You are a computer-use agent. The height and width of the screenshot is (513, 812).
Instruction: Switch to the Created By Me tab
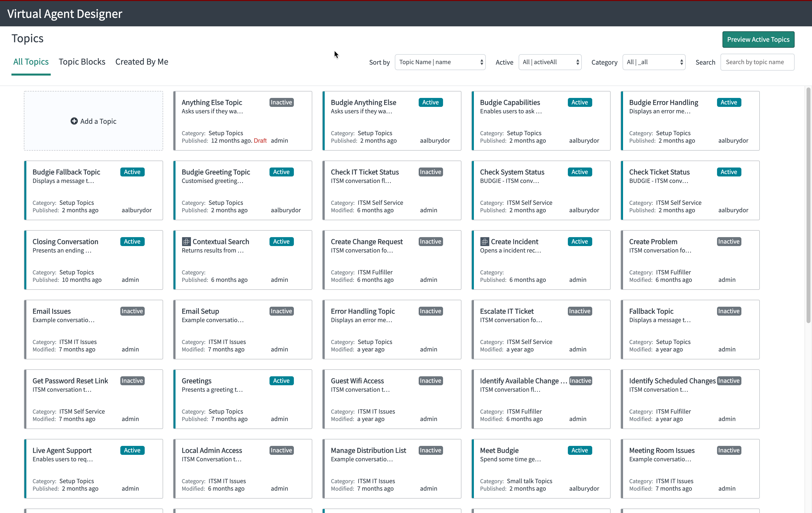pyautogui.click(x=142, y=62)
